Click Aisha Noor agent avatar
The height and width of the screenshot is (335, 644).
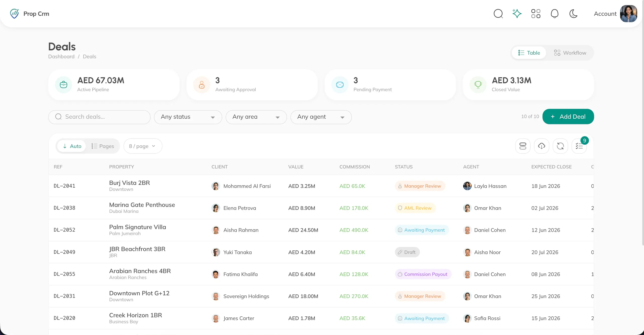click(x=467, y=252)
